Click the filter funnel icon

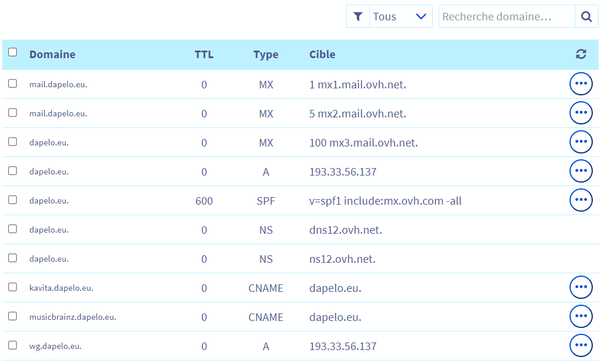[x=358, y=17]
